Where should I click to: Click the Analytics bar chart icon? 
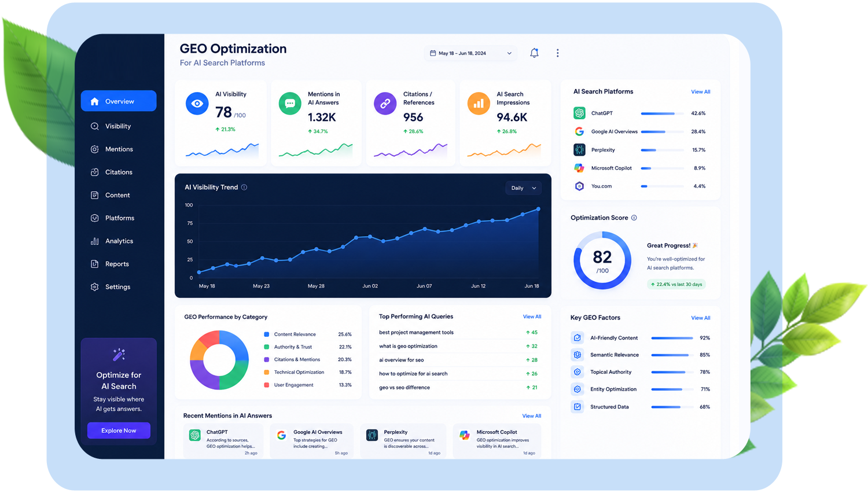(95, 241)
